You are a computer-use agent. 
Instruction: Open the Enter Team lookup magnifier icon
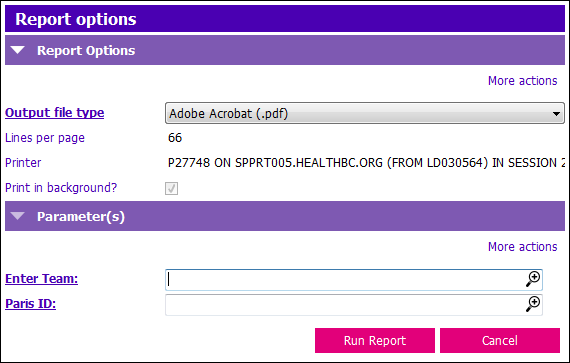[533, 279]
